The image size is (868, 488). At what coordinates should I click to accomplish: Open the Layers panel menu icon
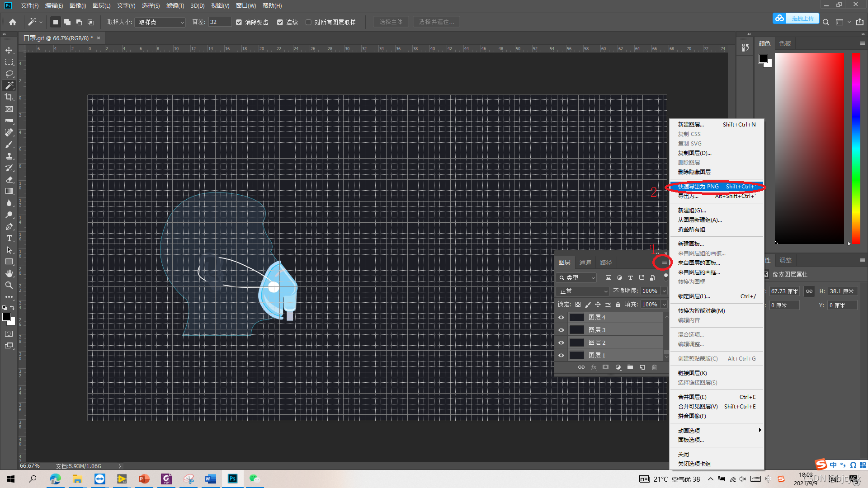[664, 263]
